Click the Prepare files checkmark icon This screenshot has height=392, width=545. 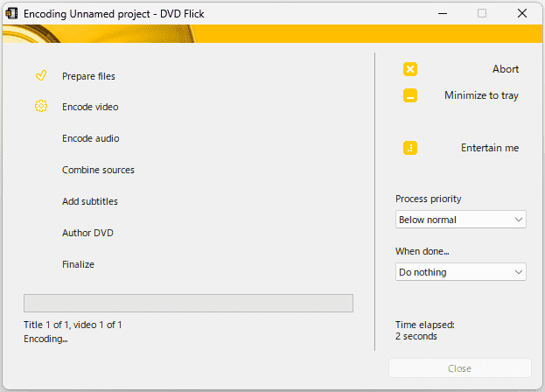point(41,75)
